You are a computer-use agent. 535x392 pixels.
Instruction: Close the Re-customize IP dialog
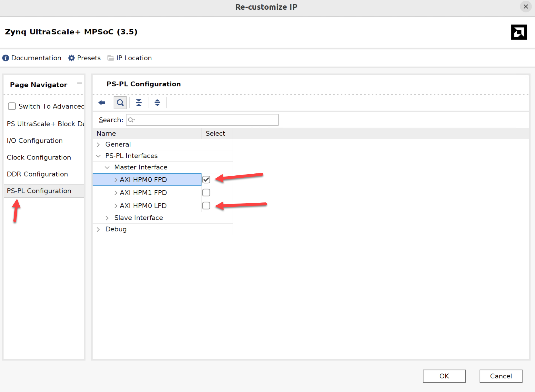(526, 7)
